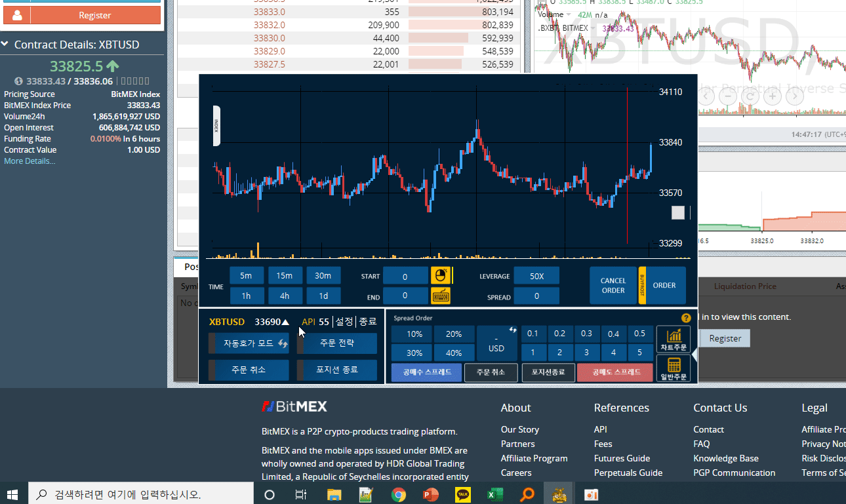The width and height of the screenshot is (846, 504).
Task: Open the Perpetuals Guide footer link
Action: click(x=628, y=473)
